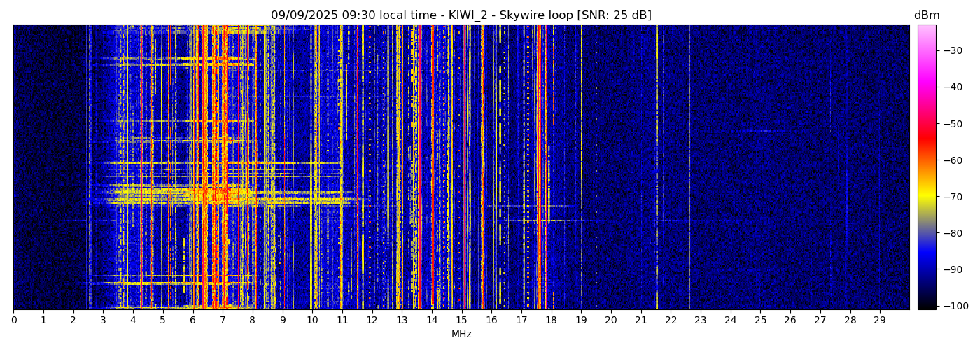
Task: Click the spectrogram plot title text
Action: click(461, 15)
